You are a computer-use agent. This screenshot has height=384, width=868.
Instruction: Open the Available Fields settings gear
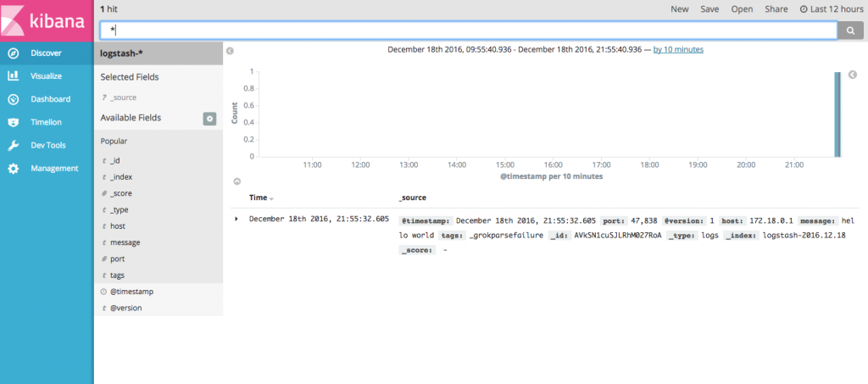click(x=209, y=119)
